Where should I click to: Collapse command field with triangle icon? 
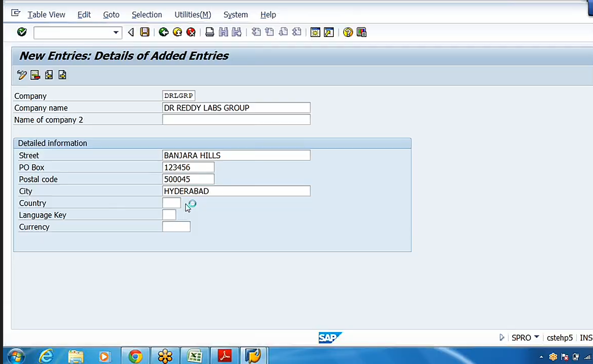[x=131, y=32]
